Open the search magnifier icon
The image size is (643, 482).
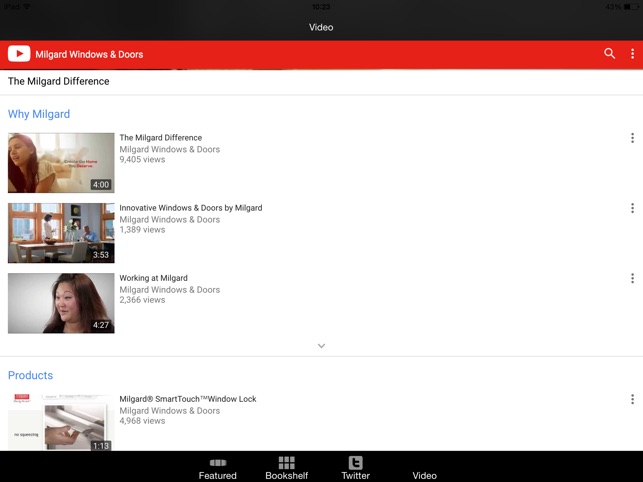click(609, 53)
